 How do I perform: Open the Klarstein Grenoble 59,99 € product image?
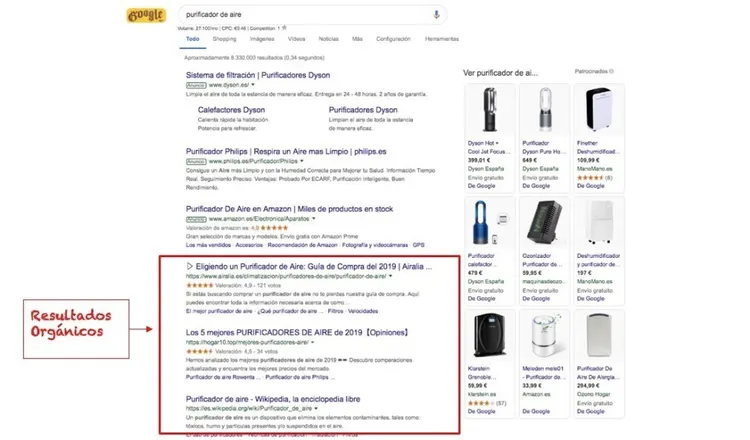[489, 335]
